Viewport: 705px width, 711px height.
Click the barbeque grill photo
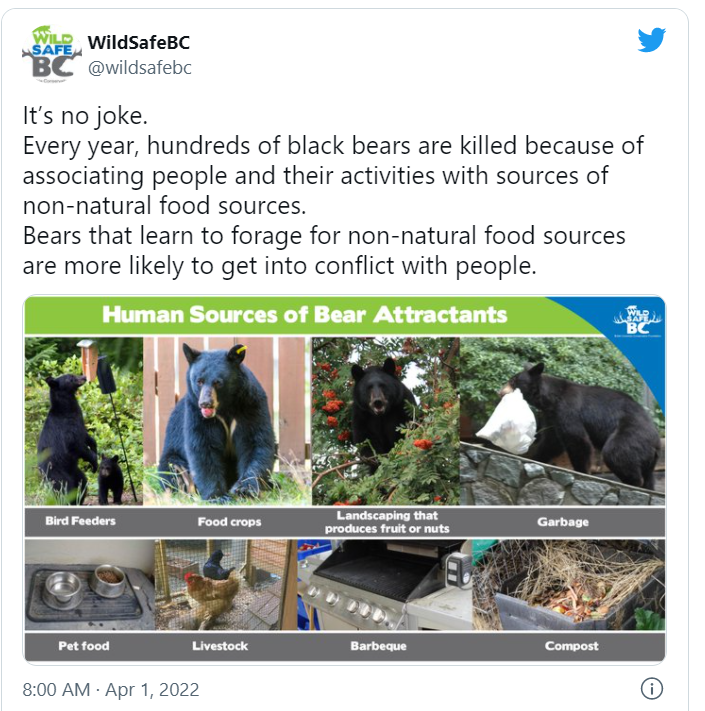(385, 584)
